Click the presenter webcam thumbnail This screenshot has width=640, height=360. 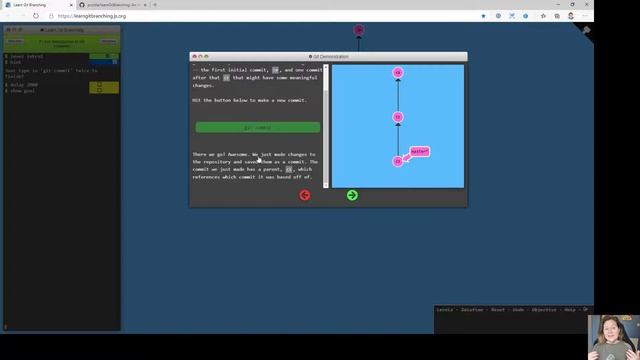click(x=614, y=337)
